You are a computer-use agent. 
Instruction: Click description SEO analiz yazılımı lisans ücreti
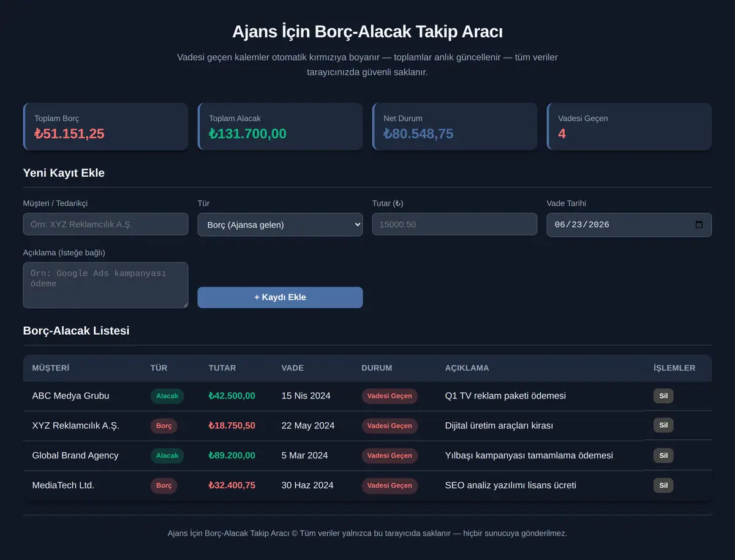(510, 485)
